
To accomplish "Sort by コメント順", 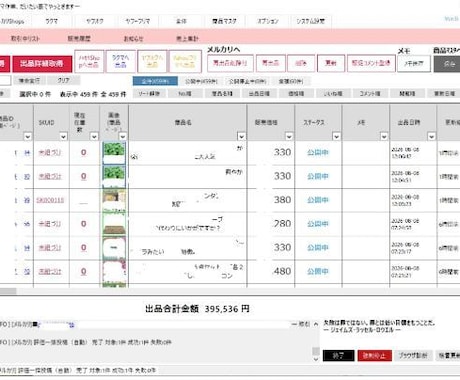I will 370,94.
